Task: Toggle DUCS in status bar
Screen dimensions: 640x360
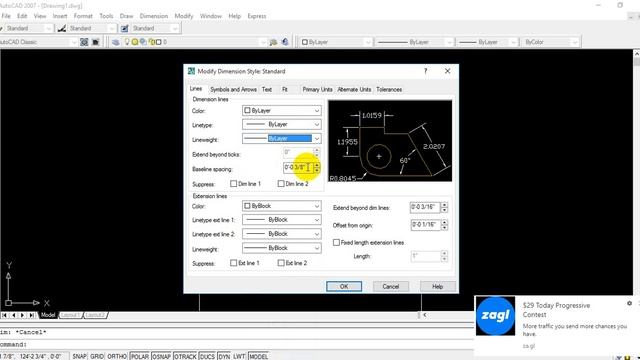Action: 207,356
